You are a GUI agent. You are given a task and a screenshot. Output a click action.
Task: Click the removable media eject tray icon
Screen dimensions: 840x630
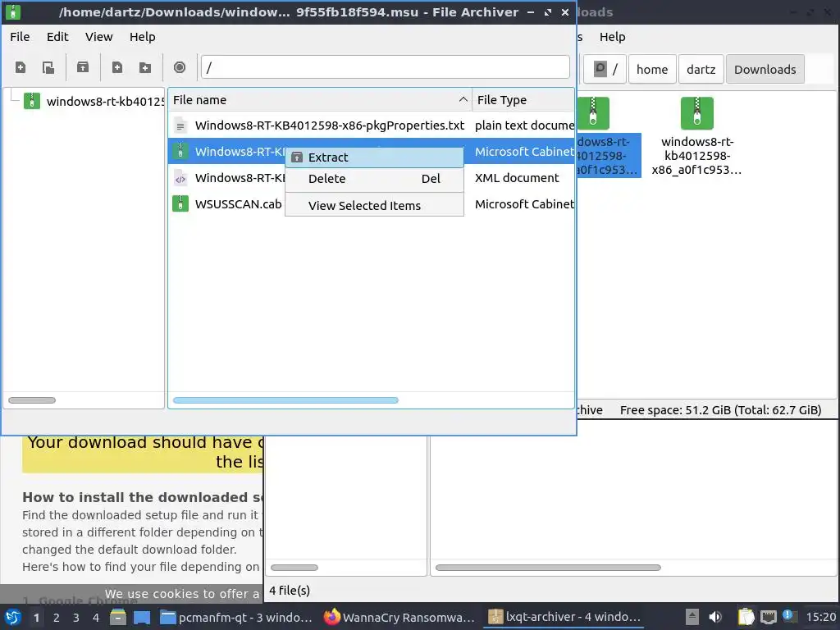tap(692, 617)
